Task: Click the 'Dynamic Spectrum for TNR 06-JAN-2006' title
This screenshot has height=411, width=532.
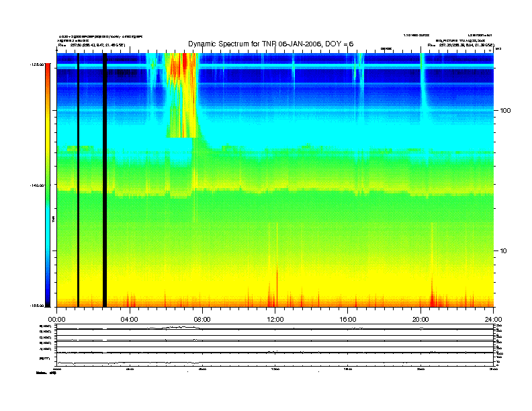Action: pyautogui.click(x=271, y=44)
